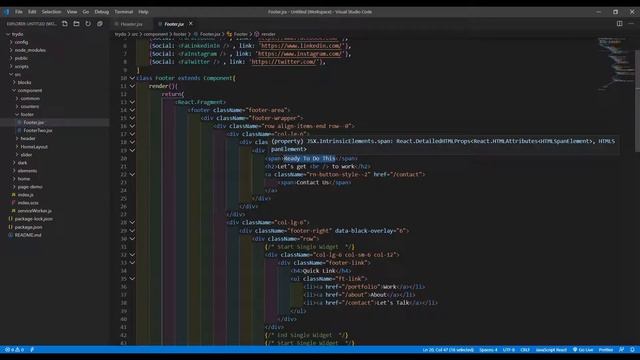
Task: Collapse the trydo root folder
Action: pos(18,34)
